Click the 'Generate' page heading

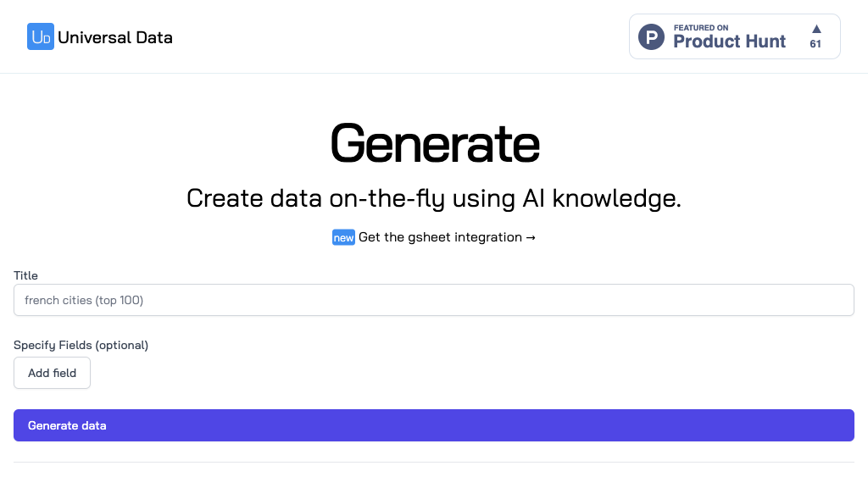[434, 142]
